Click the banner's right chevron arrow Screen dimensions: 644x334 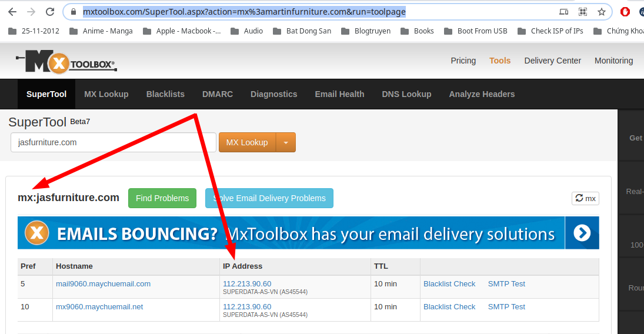[x=582, y=233]
